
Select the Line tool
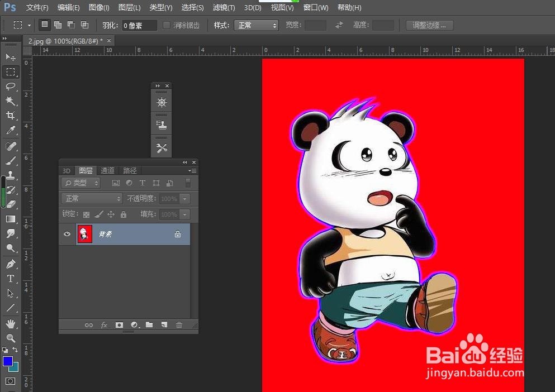11,308
